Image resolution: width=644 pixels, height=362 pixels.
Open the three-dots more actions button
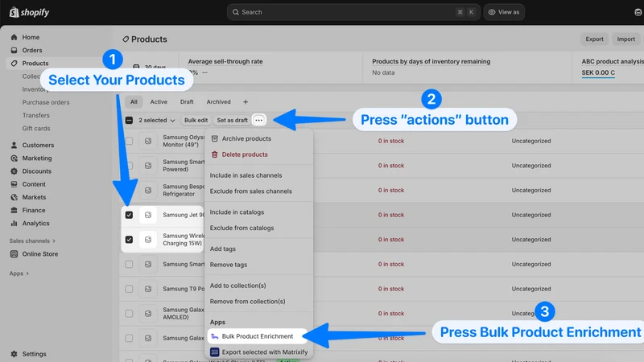point(258,120)
